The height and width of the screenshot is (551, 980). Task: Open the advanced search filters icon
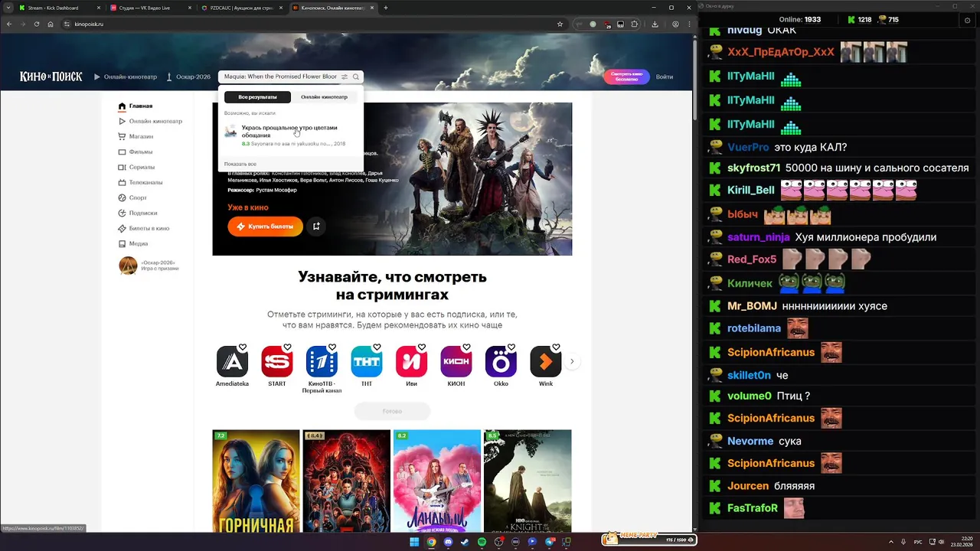(345, 77)
